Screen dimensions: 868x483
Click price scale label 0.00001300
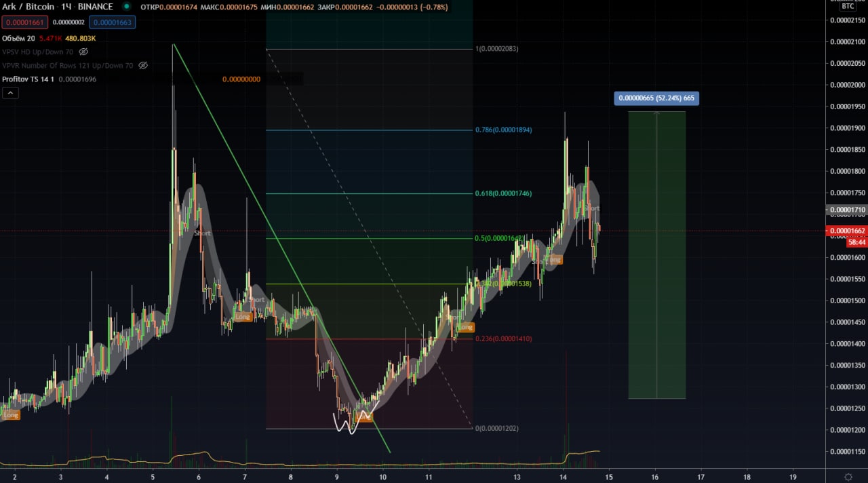pyautogui.click(x=847, y=387)
